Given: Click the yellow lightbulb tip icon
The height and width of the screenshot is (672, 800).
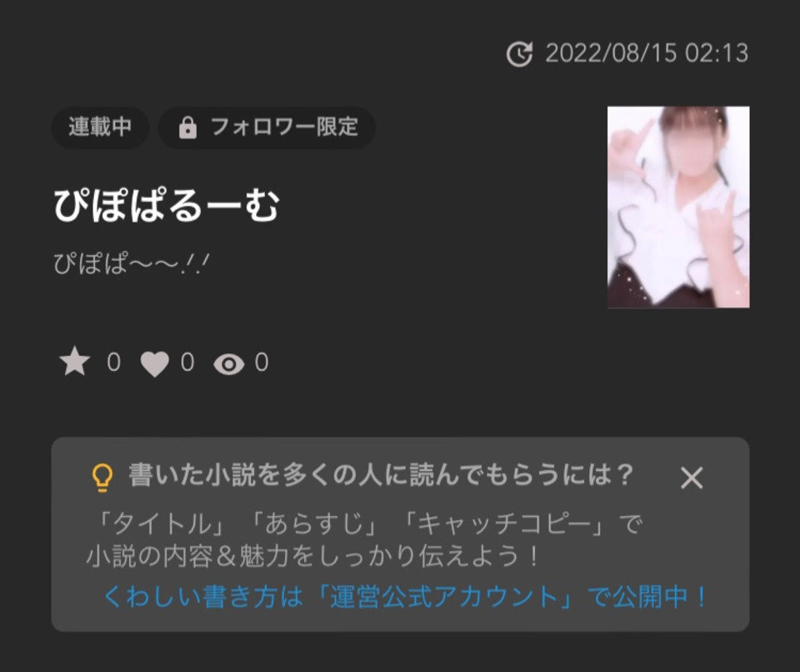Looking at the screenshot, I should click(102, 477).
